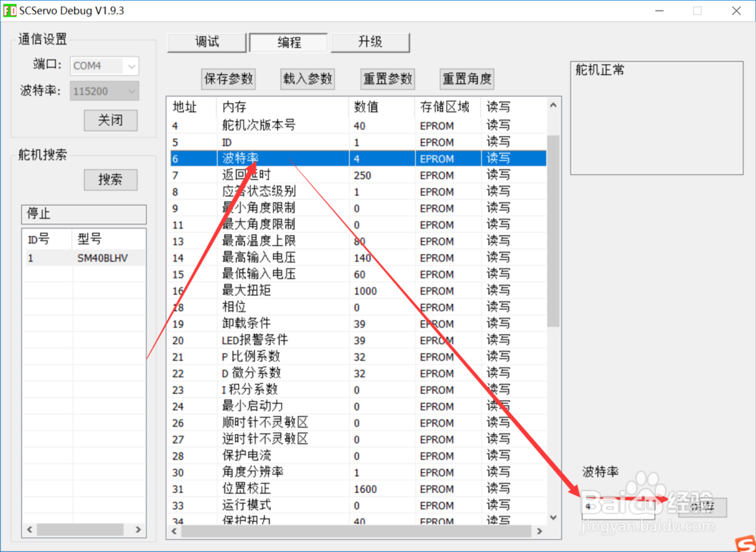Click memory table scroll down arrow
Image resolution: width=756 pixels, height=552 pixels.
click(x=553, y=517)
